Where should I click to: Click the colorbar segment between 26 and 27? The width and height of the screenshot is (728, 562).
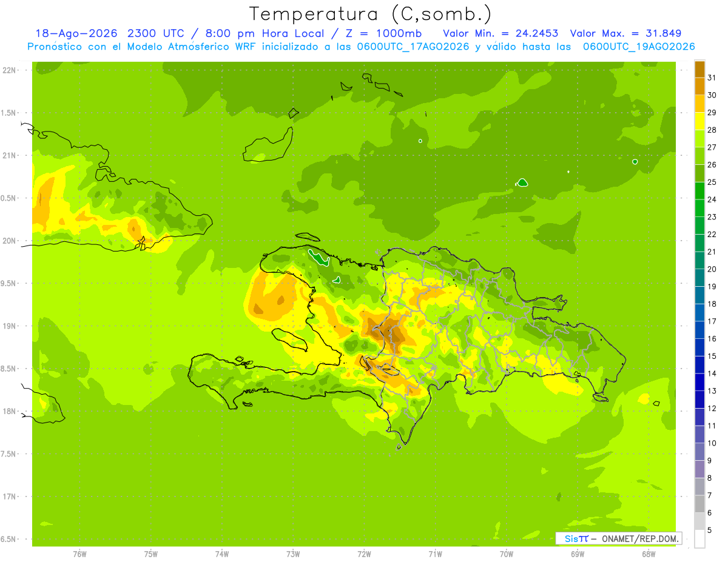[x=699, y=156]
